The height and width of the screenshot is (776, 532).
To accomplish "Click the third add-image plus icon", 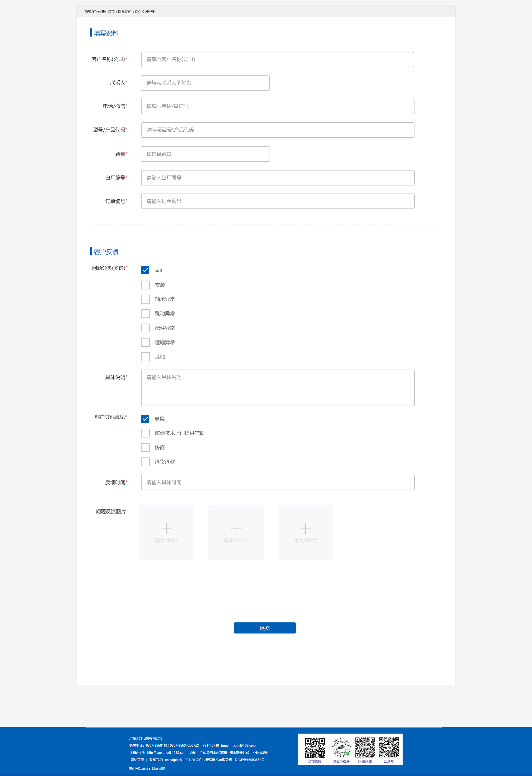I will 305,528.
